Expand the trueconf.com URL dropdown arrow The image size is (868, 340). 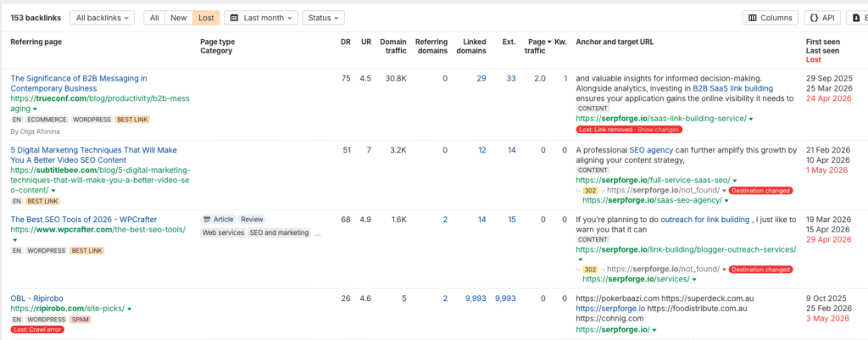pyautogui.click(x=36, y=109)
